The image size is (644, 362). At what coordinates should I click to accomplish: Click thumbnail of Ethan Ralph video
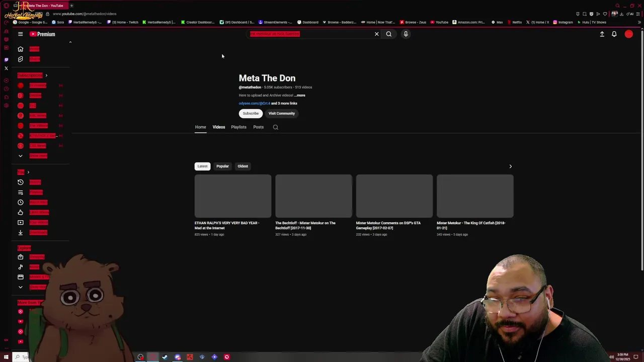233,196
